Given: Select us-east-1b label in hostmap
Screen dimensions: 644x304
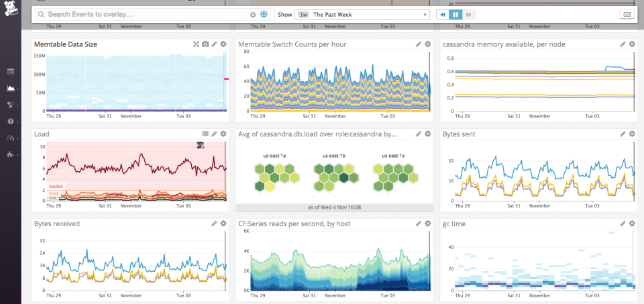Looking at the screenshot, I should [333, 156].
